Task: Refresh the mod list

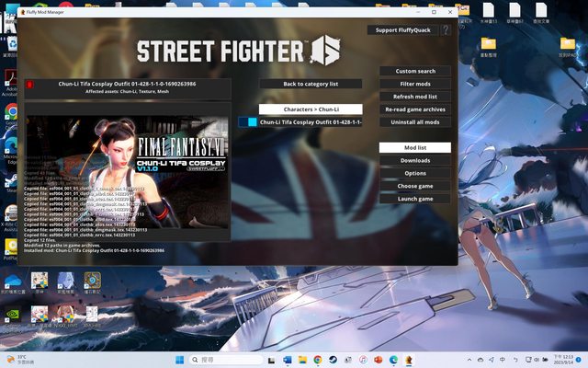Action: point(414,97)
